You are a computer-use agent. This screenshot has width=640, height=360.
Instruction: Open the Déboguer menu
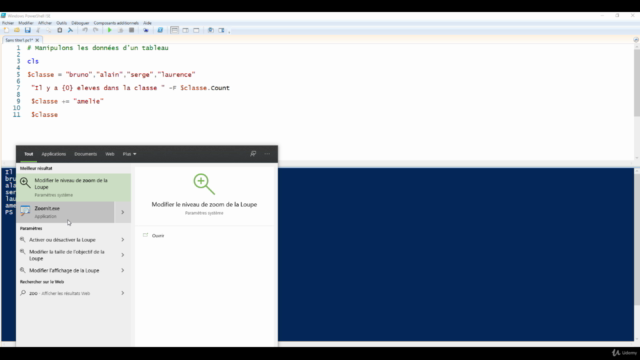80,23
